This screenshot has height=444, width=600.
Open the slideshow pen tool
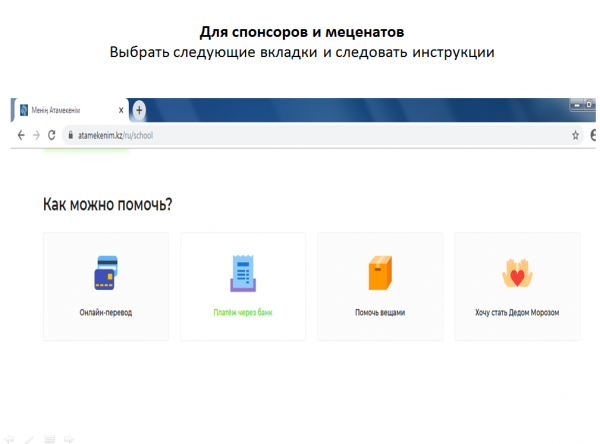28,438
